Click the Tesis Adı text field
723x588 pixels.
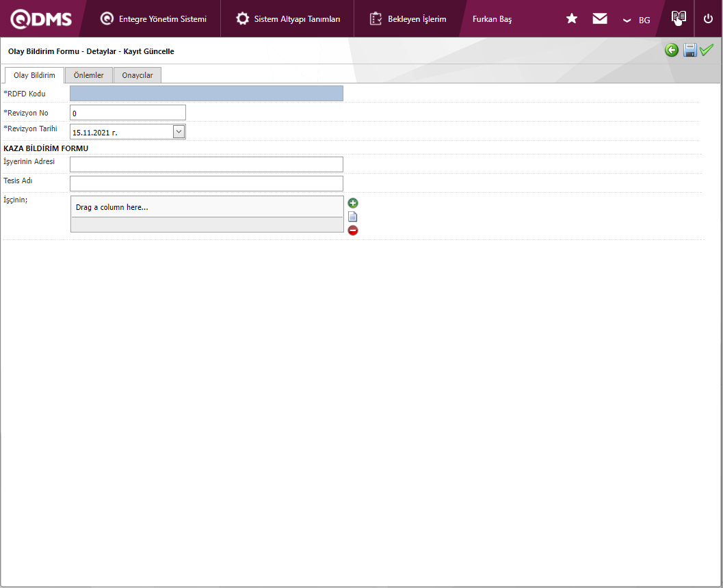click(x=206, y=183)
